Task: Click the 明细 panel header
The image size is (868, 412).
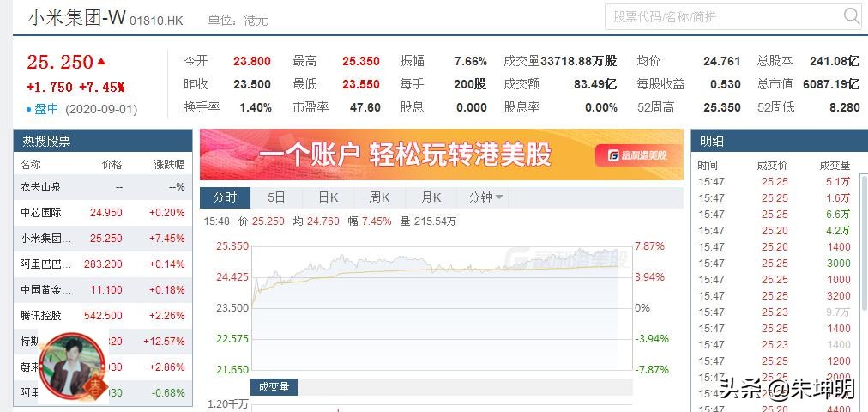Action: (712, 142)
